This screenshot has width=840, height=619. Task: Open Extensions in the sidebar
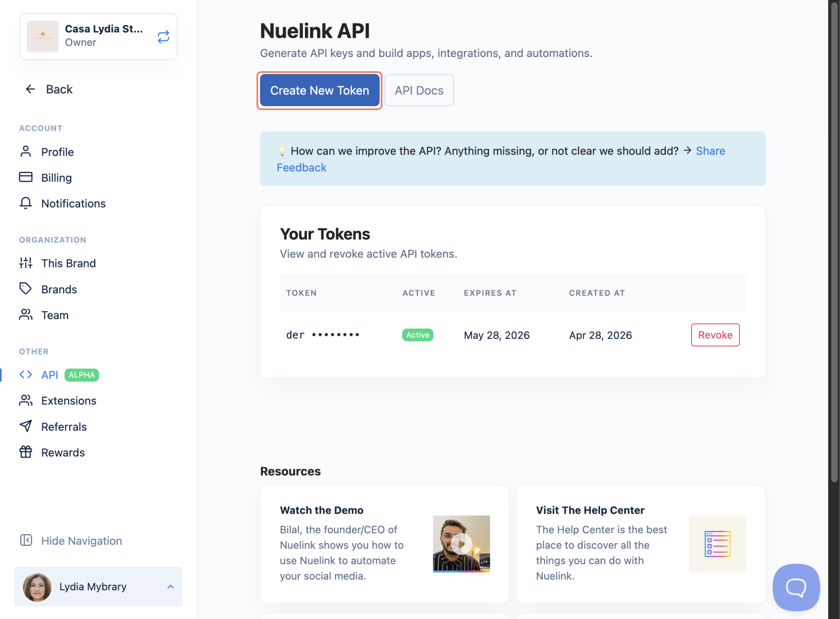(68, 400)
